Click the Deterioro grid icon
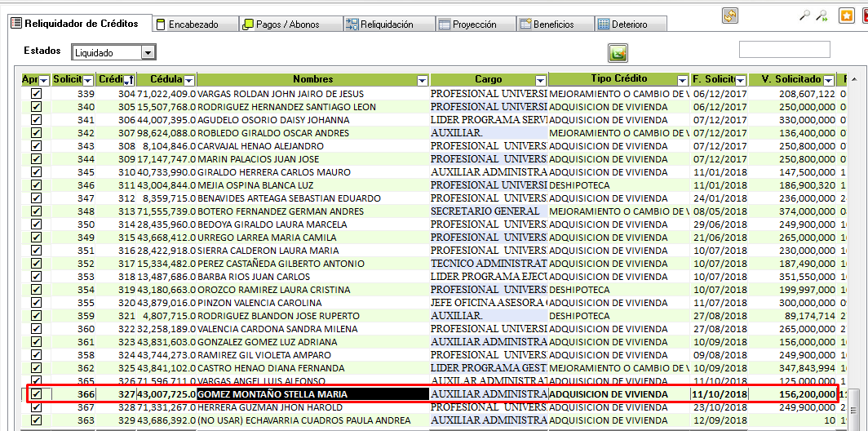 pyautogui.click(x=604, y=24)
